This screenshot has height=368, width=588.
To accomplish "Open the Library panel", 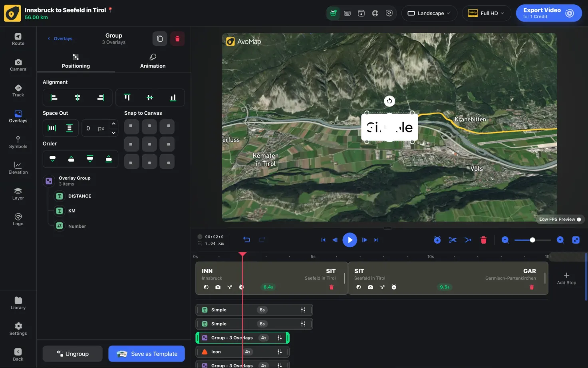I will coord(18,303).
